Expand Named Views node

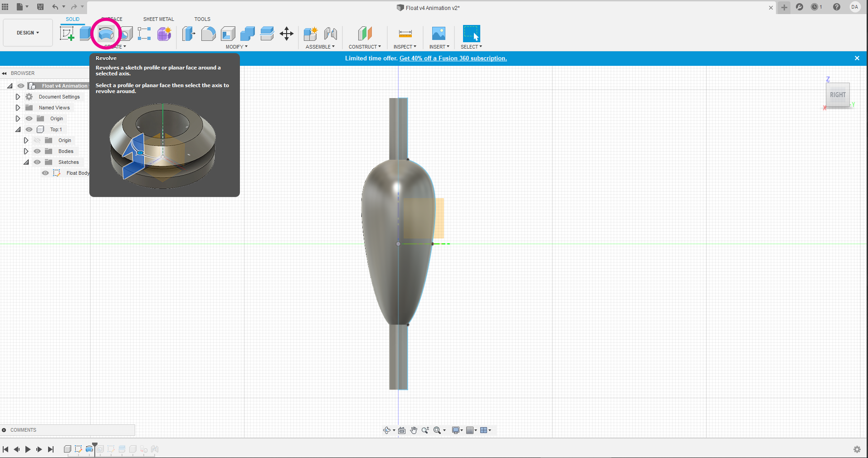(x=18, y=108)
